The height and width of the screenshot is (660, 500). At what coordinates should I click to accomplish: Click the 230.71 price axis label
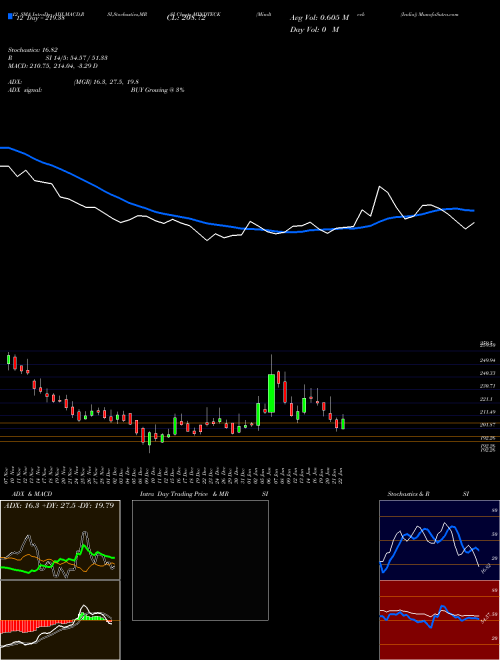click(487, 386)
